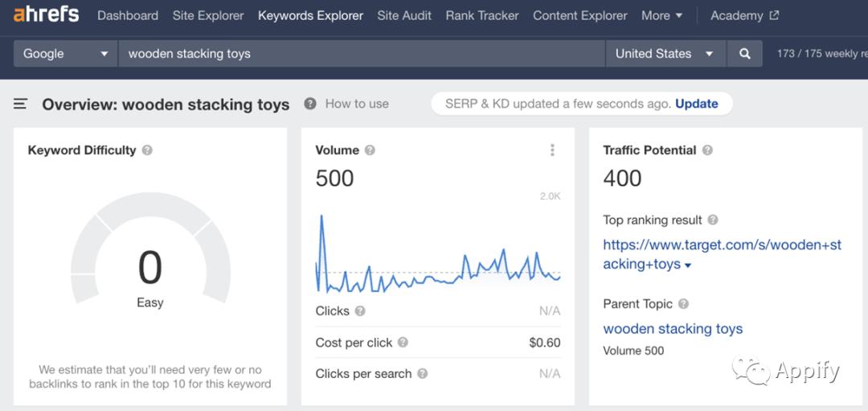Viewport: 868px width, 411px height.
Task: Click help icon beside Clicks per search
Action: (422, 374)
